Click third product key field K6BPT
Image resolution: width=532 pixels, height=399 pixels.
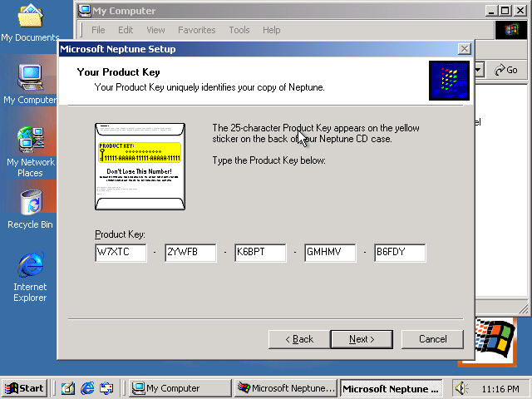click(x=260, y=253)
